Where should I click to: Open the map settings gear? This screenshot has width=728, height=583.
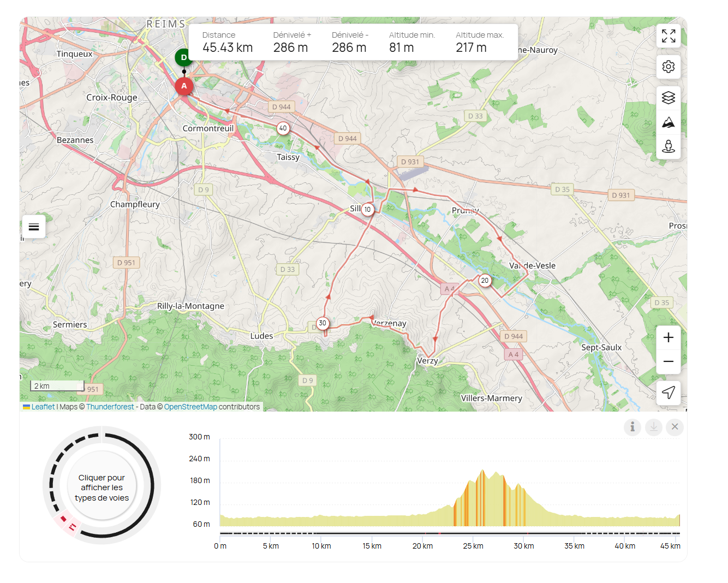[668, 67]
